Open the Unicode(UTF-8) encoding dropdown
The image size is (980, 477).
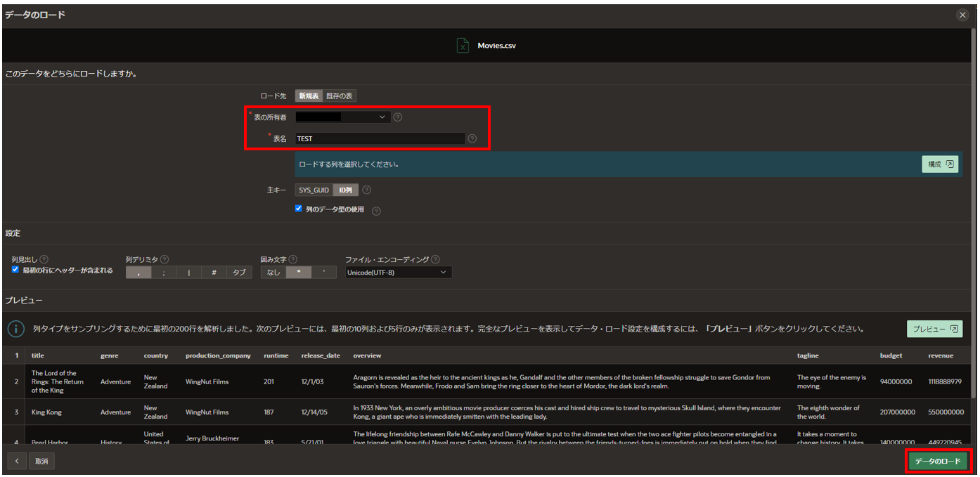tap(397, 272)
